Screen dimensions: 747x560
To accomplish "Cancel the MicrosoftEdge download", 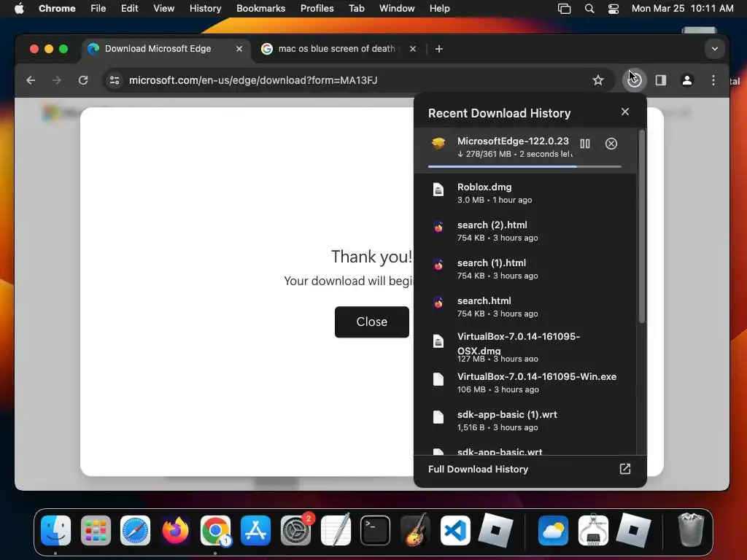I will click(611, 144).
